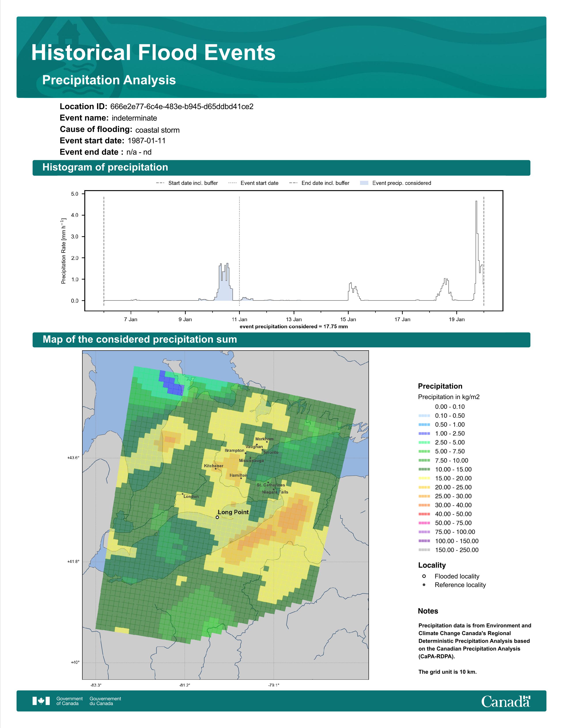Viewport: 563px width, 728px height.
Task: Click the Hamilton label on the map
Action: tap(238, 475)
